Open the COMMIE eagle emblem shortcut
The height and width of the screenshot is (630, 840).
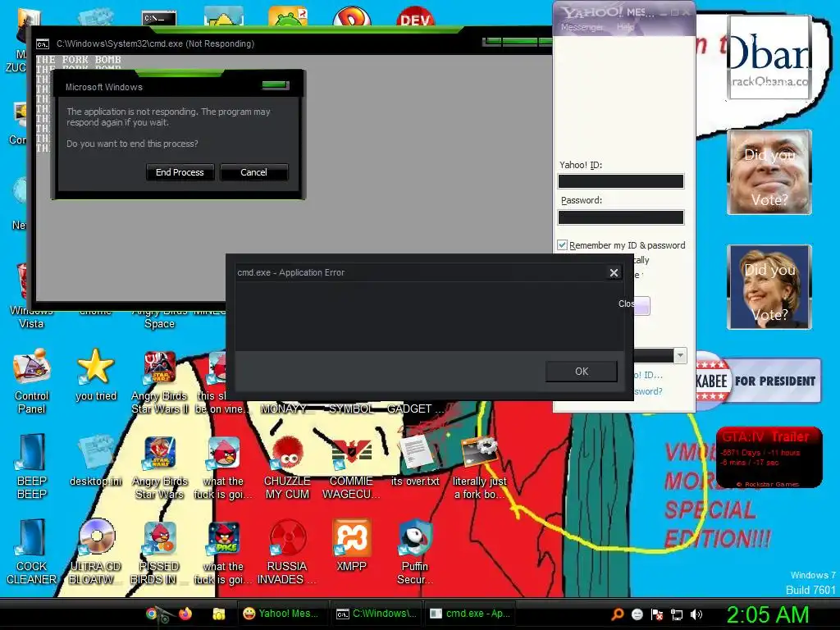[351, 467]
